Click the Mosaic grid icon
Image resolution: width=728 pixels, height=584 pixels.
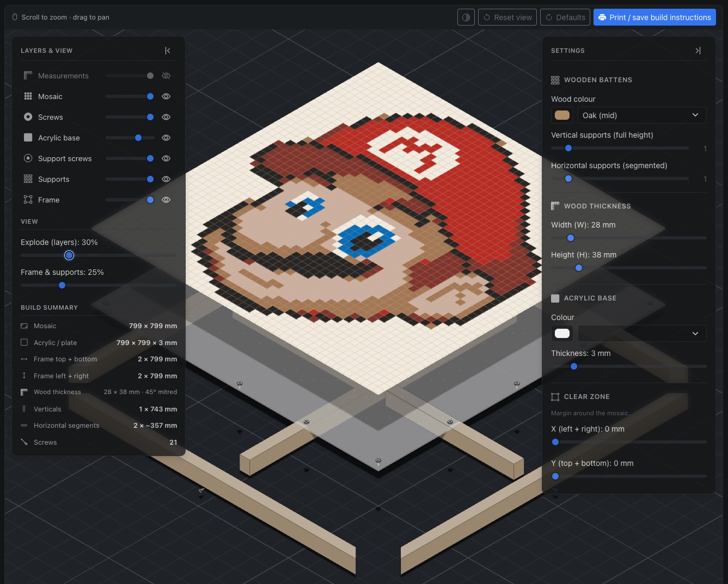[x=28, y=96]
